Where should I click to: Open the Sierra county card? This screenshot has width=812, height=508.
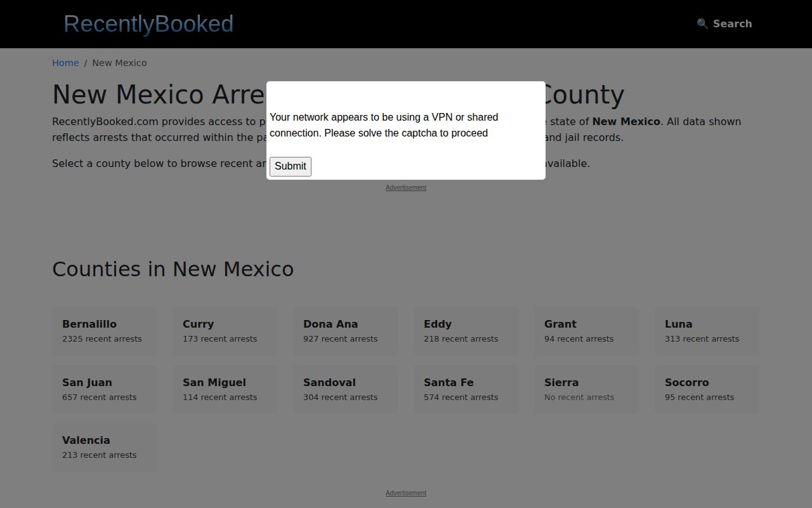(x=587, y=389)
